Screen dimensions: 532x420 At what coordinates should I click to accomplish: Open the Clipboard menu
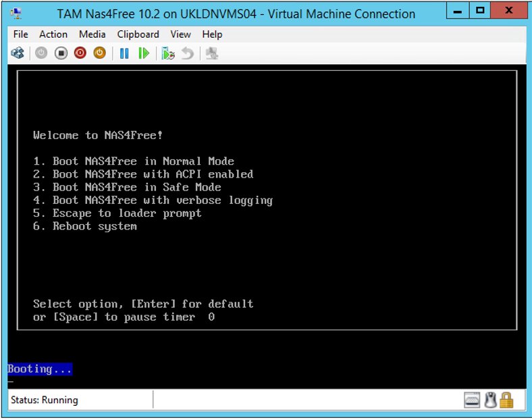[x=138, y=34]
